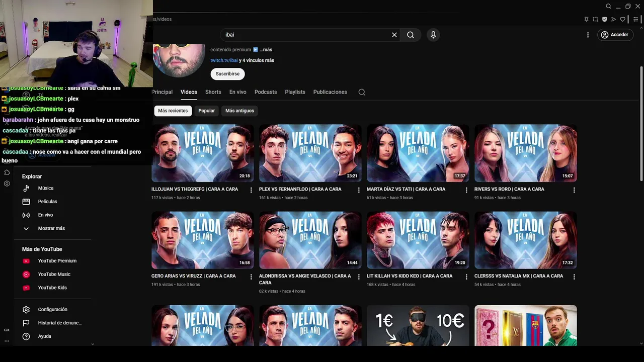The height and width of the screenshot is (362, 644).
Task: Open the En vivo channel tab
Action: coord(238,92)
